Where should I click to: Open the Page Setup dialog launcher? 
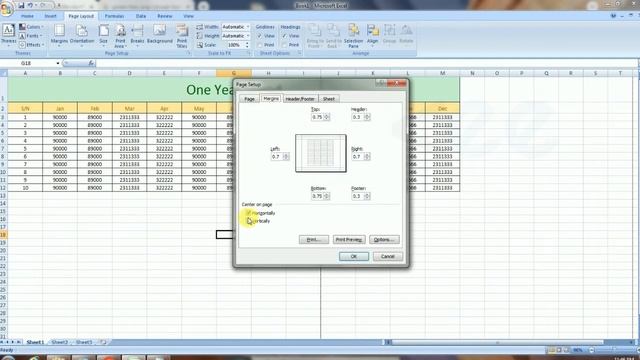click(188, 53)
